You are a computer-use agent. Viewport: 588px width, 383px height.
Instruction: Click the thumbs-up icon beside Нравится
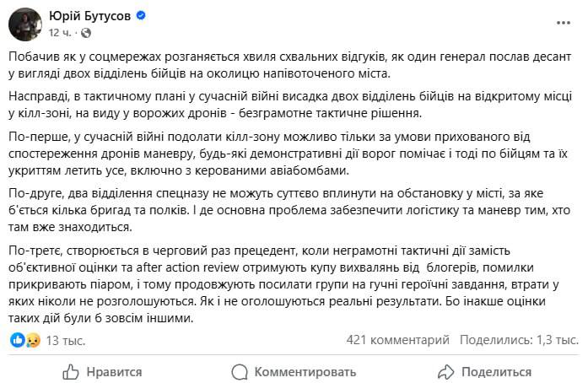click(x=72, y=371)
